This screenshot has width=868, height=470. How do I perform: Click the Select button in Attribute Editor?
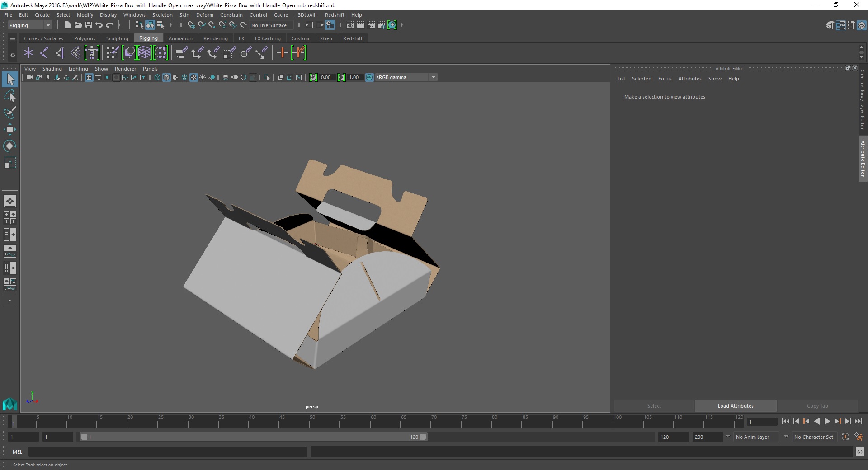tap(654, 406)
